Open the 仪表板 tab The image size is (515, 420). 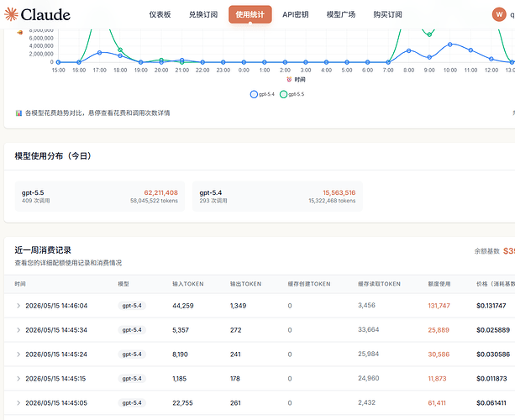[x=160, y=14]
